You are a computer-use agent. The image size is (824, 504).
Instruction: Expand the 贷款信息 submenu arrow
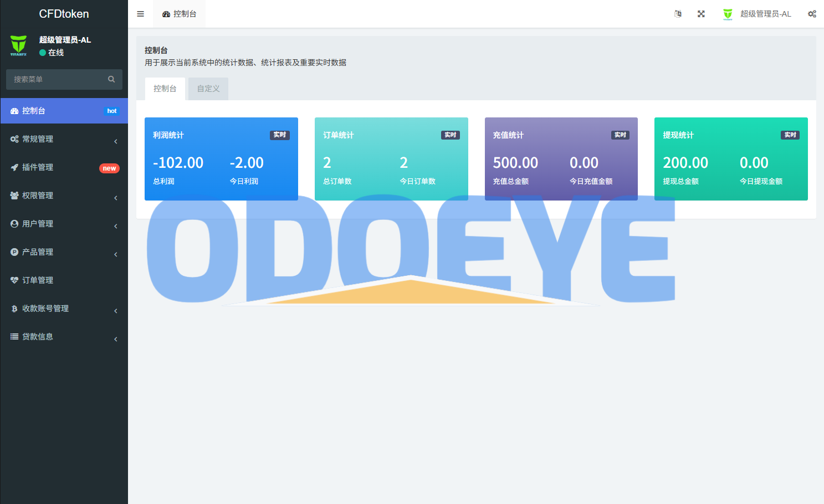[116, 339]
